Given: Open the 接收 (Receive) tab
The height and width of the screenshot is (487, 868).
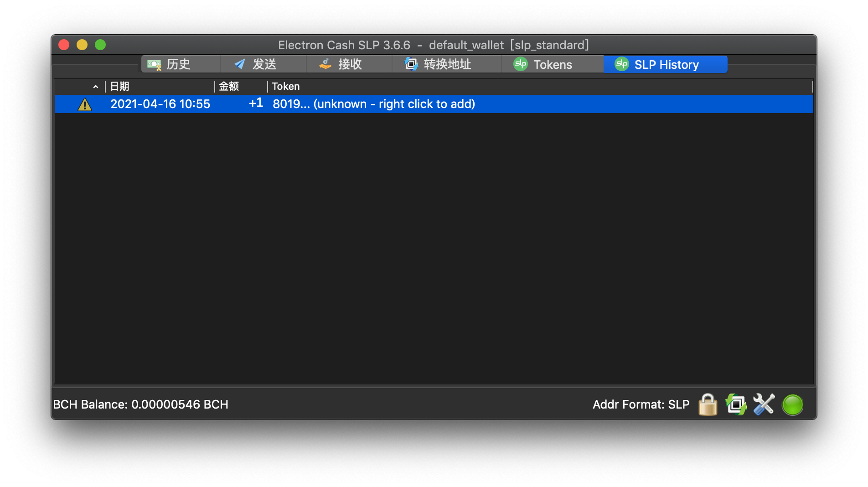Looking at the screenshot, I should tap(349, 64).
